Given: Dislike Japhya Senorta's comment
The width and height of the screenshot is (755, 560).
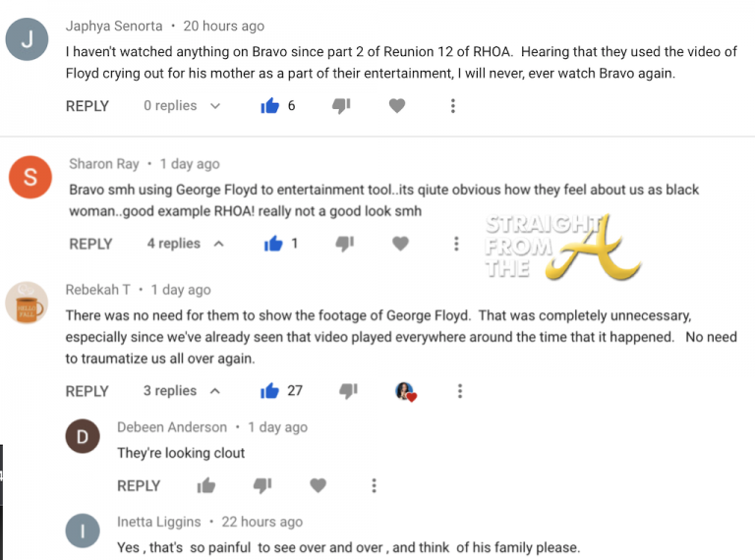Looking at the screenshot, I should pos(341,106).
